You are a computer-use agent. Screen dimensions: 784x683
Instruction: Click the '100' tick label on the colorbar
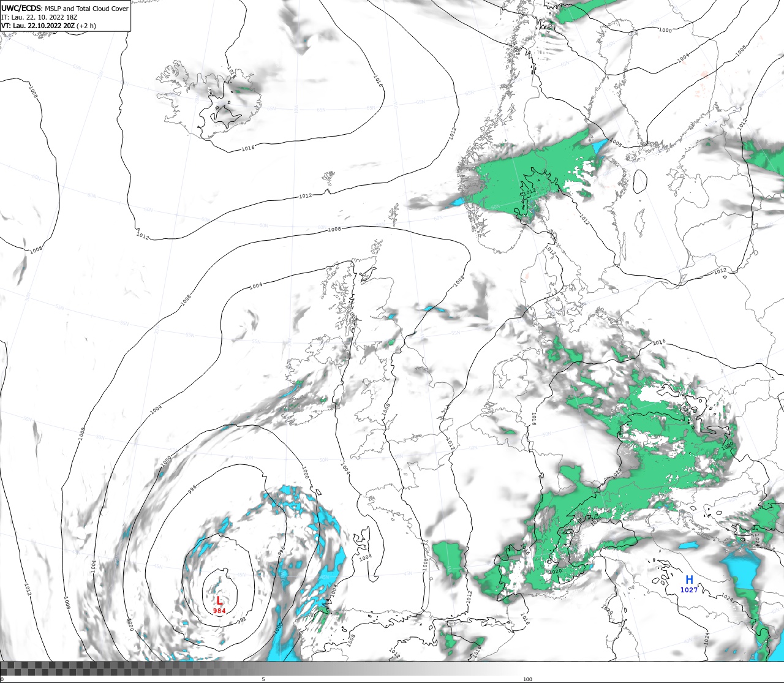click(527, 679)
